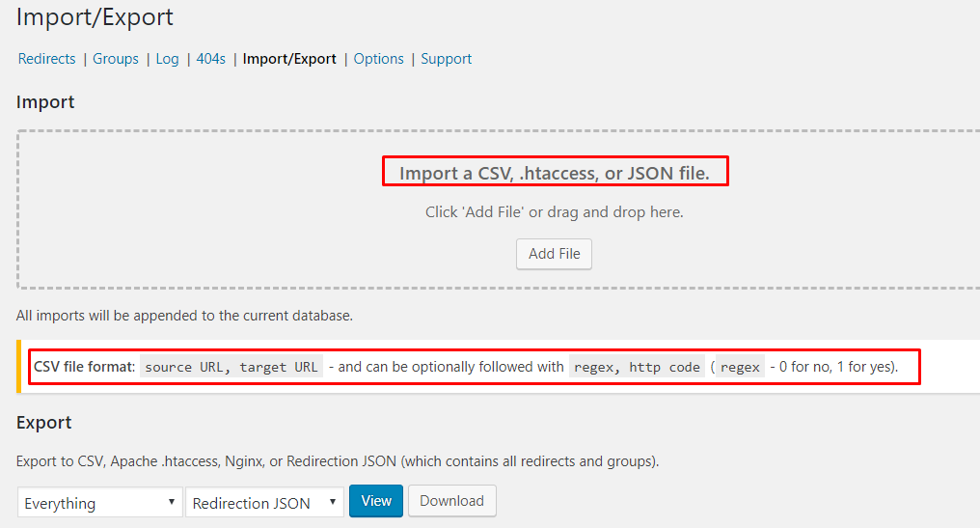This screenshot has height=528, width=980.
Task: Click the 'source URL, target URL' code snippet
Action: [231, 367]
